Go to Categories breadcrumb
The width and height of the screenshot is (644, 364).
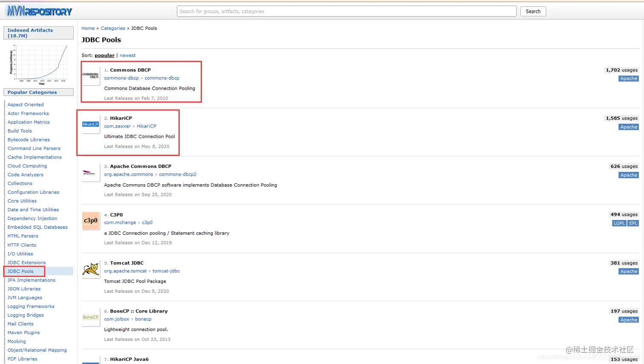pos(113,28)
